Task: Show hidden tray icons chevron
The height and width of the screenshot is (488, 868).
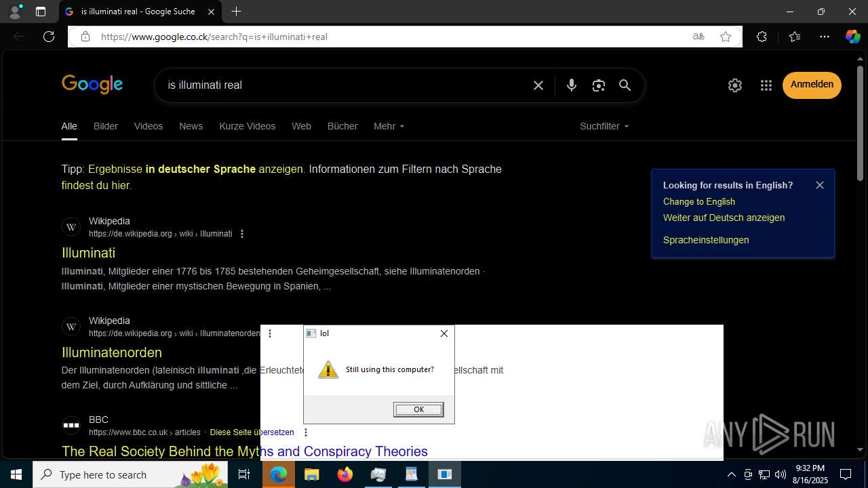Action: click(731, 474)
